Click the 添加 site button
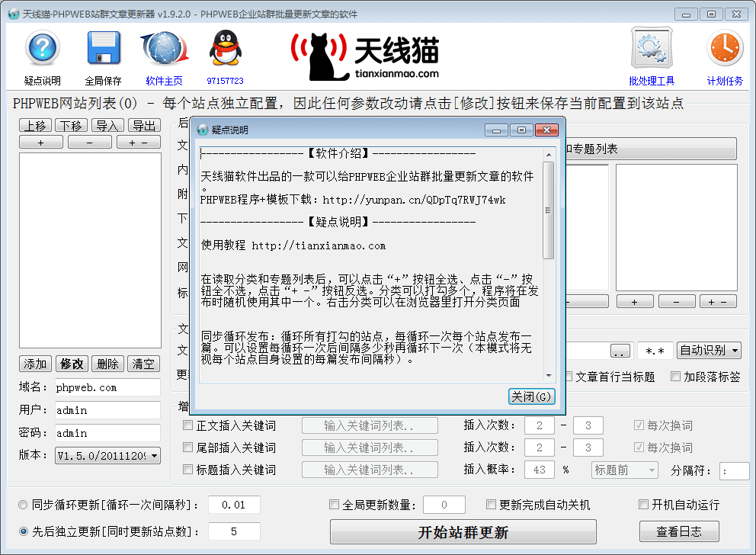Image resolution: width=756 pixels, height=555 pixels. click(35, 364)
